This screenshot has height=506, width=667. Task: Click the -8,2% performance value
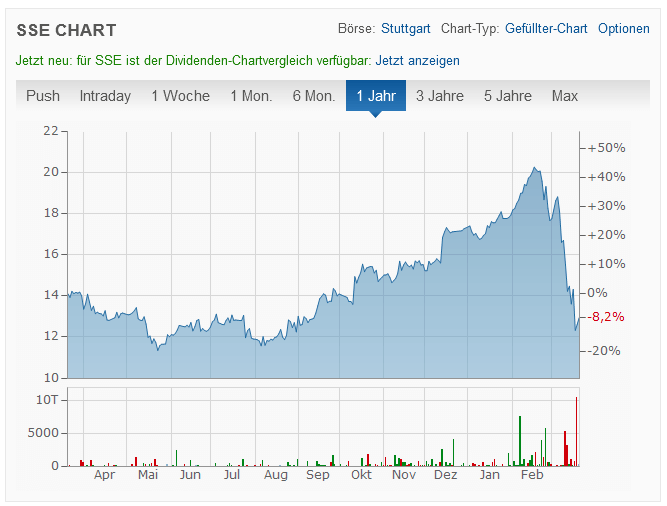pos(606,317)
